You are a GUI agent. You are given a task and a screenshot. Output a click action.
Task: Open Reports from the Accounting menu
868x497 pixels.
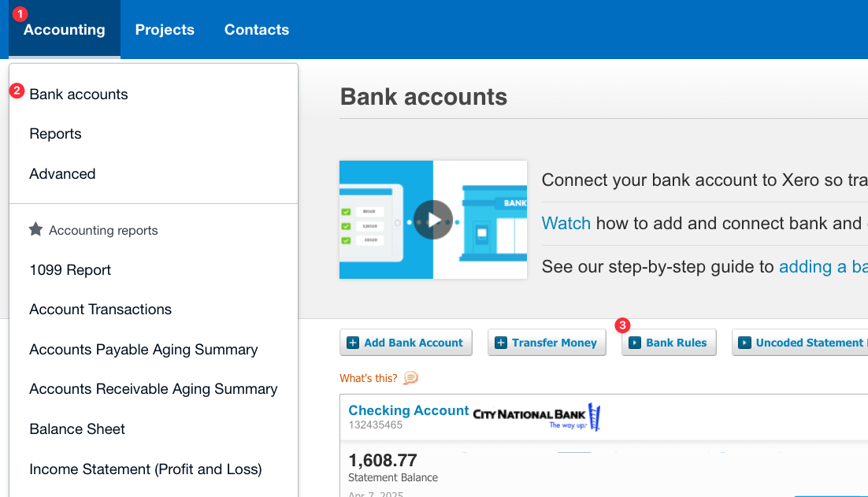[55, 134]
